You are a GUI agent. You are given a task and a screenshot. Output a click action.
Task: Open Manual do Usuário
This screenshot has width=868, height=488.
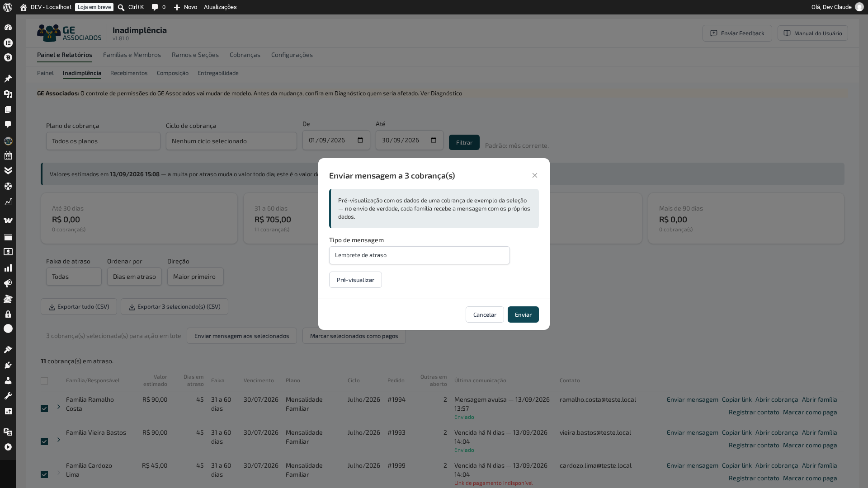pos(813,33)
